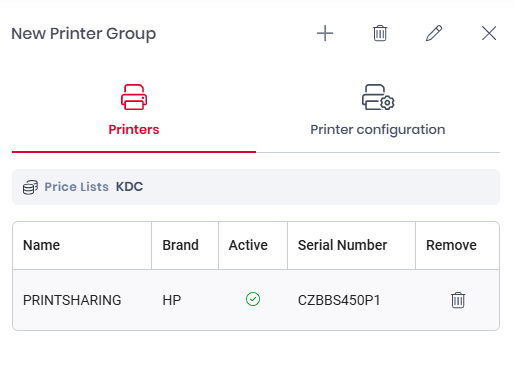
Task: Select the Price Lists label
Action: [76, 187]
